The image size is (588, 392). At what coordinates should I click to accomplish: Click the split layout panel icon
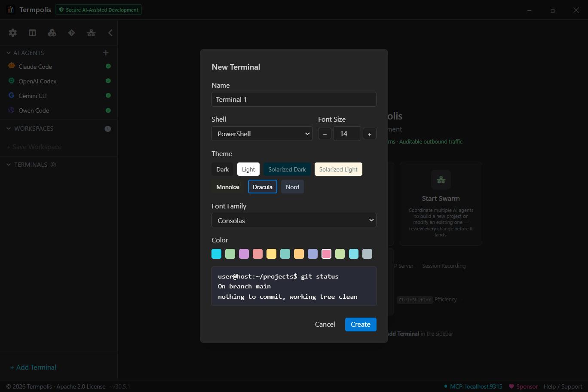(x=32, y=33)
